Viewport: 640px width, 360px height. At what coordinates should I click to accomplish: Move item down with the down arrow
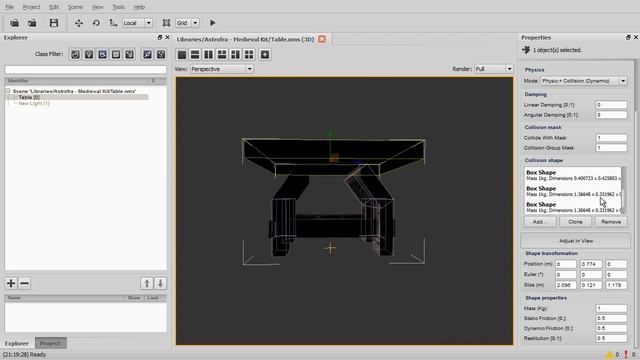coord(160,283)
